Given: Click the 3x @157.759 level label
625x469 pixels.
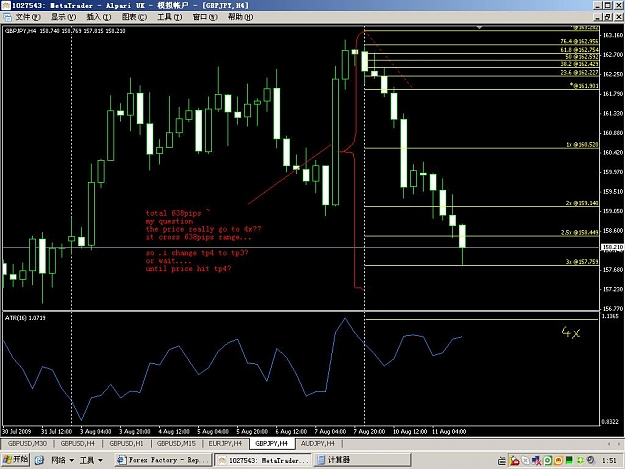Looking at the screenshot, I should click(582, 262).
